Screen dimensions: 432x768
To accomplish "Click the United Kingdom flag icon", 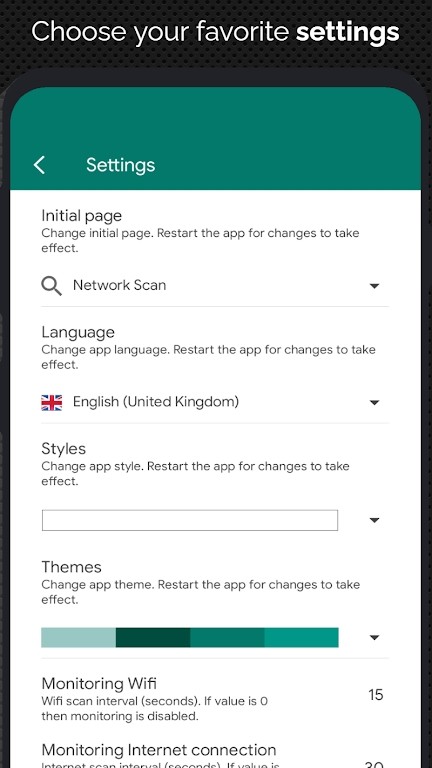I will 51,403.
